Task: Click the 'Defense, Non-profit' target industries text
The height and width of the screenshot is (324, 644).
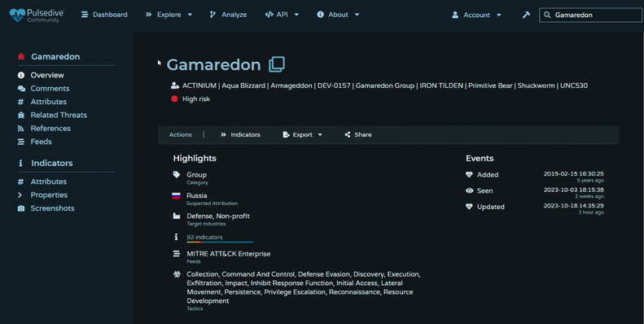Action: tap(218, 216)
